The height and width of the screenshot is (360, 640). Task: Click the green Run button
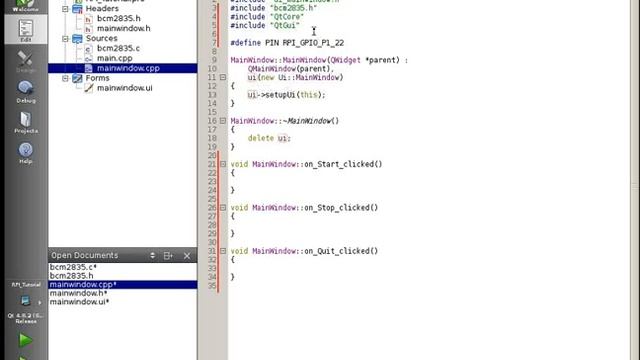[25, 340]
